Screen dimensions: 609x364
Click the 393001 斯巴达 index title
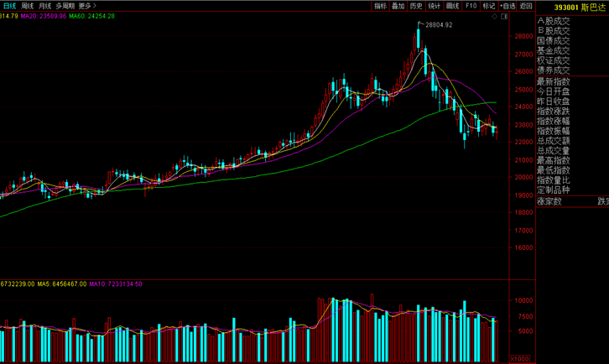pyautogui.click(x=580, y=8)
